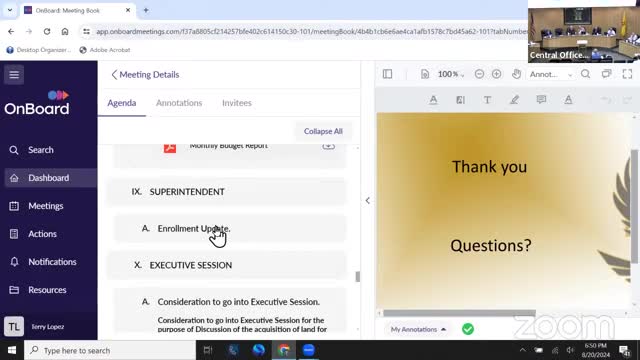Screen dimensions: 640x360
Task: Go back to Meeting Details
Action: tap(145, 75)
